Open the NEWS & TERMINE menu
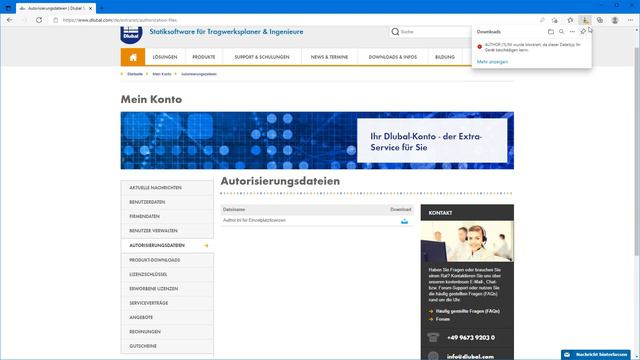Screen dimensions: 640x360 [x=329, y=57]
